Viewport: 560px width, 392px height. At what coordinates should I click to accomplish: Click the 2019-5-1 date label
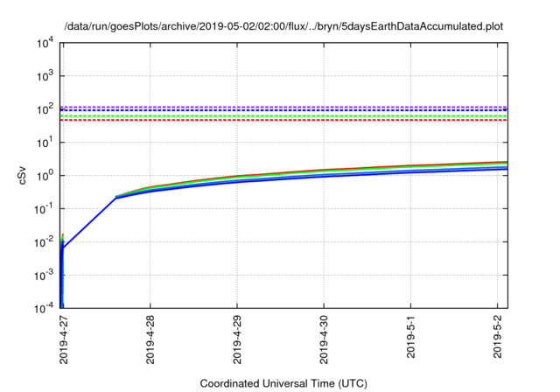click(410, 336)
